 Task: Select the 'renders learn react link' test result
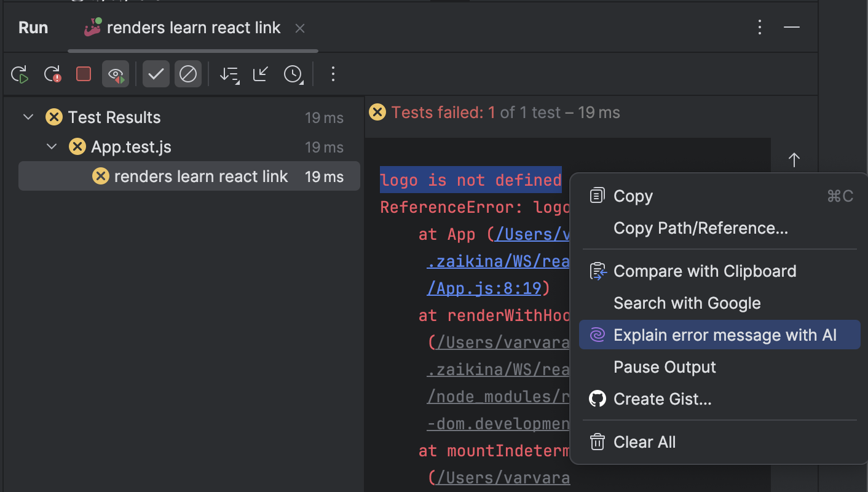pyautogui.click(x=200, y=177)
